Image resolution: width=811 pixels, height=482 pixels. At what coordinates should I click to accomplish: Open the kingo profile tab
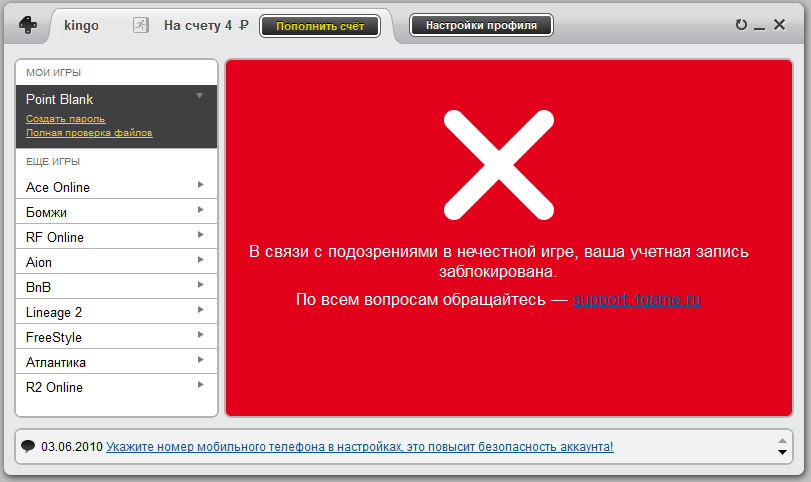click(x=81, y=25)
